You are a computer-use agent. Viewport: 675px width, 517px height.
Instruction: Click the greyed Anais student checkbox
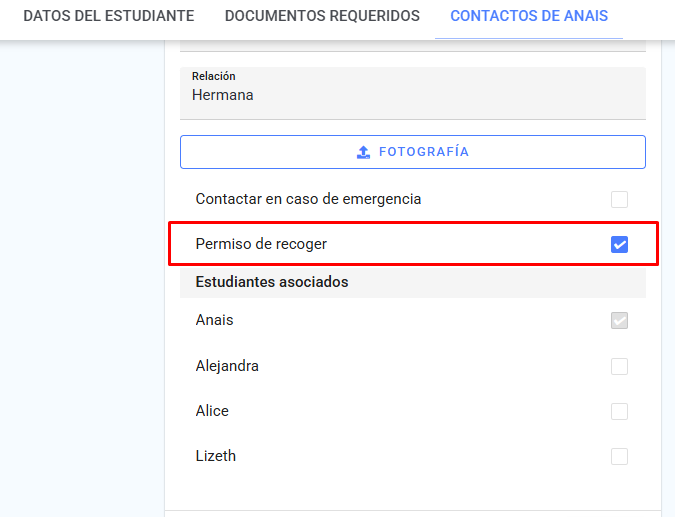tap(619, 321)
